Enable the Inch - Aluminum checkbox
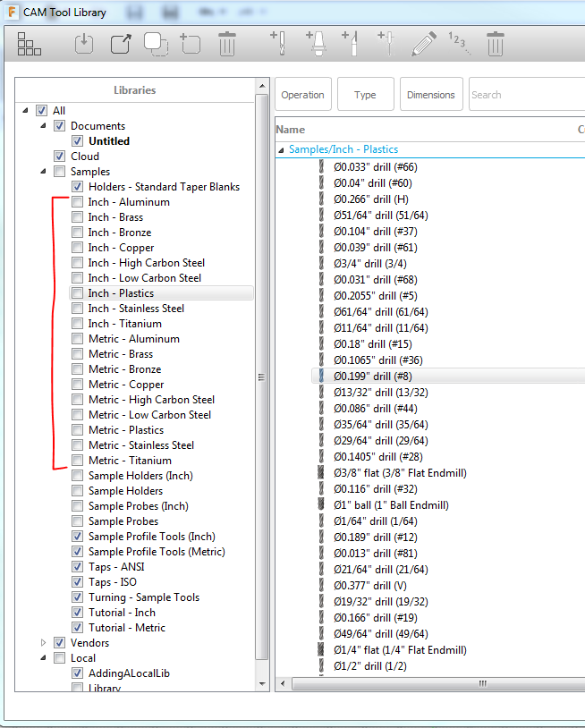 pyautogui.click(x=78, y=202)
